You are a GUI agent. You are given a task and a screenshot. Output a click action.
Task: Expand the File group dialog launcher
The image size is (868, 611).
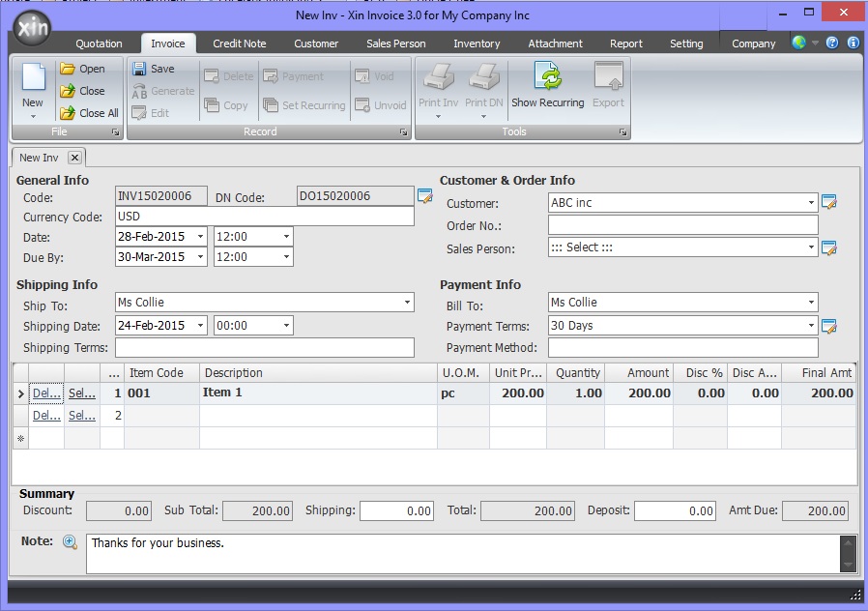[x=115, y=132]
